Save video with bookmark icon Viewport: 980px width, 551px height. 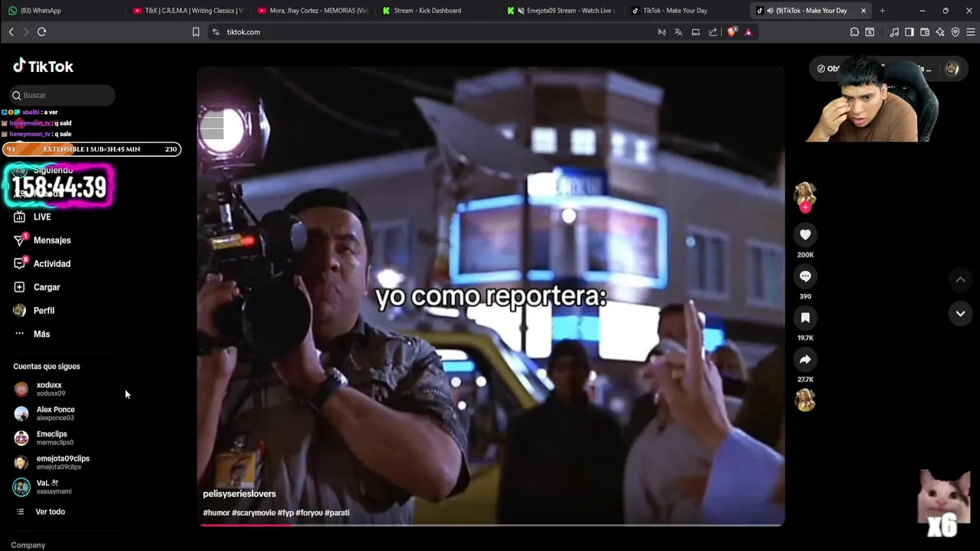click(x=805, y=318)
